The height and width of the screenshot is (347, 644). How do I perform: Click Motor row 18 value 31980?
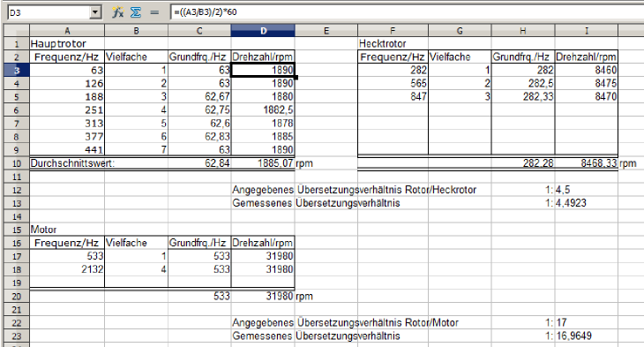pyautogui.click(x=263, y=269)
